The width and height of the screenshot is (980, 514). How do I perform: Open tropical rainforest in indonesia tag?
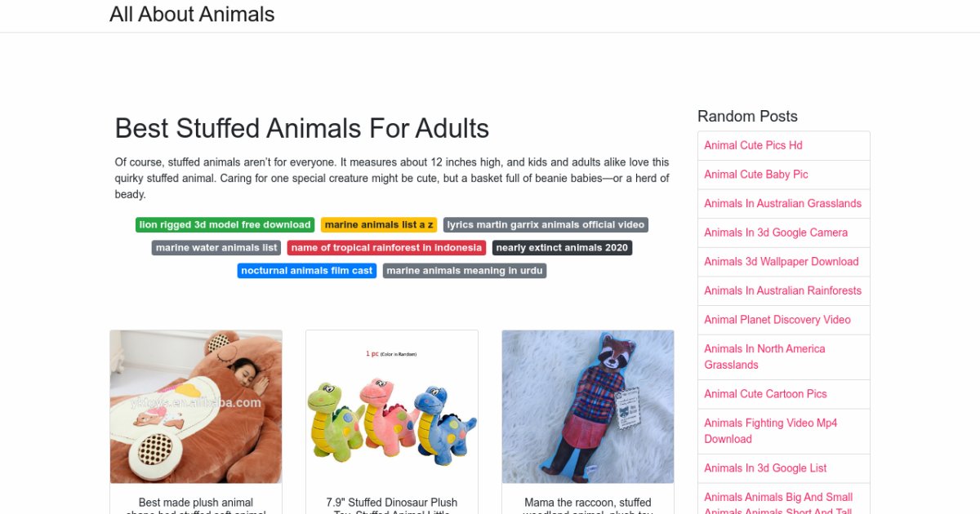(386, 248)
